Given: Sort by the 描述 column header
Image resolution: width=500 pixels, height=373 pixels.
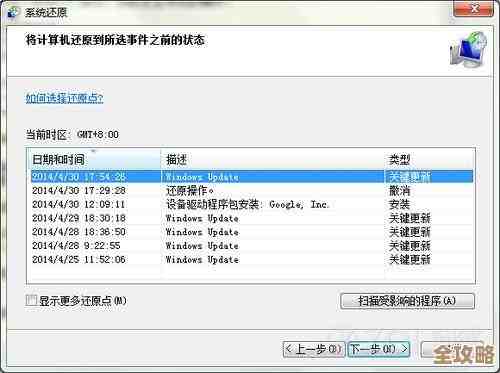Looking at the screenshot, I should 272,159.
